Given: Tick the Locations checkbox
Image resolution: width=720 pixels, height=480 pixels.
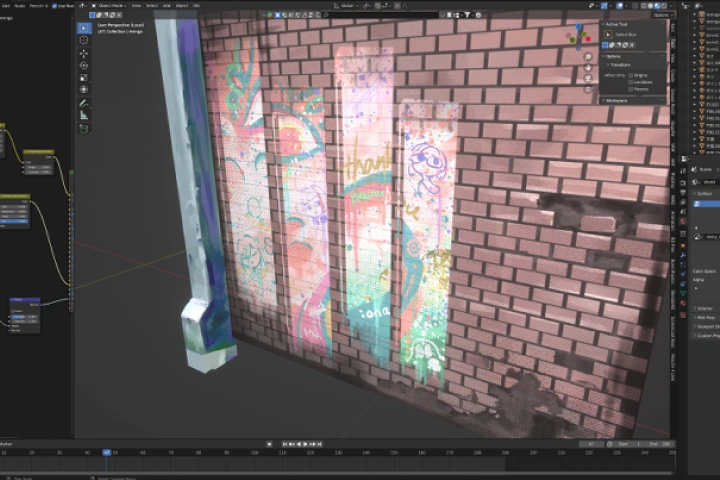Looking at the screenshot, I should (630, 81).
